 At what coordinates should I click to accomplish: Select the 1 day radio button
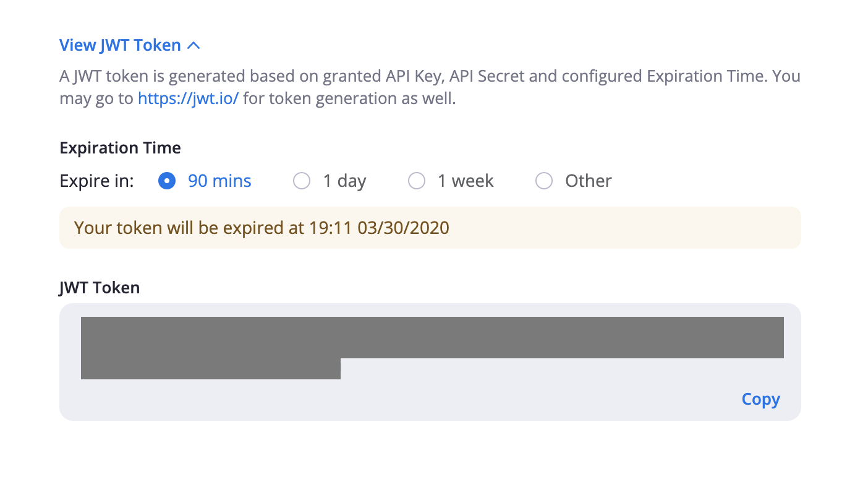click(x=302, y=181)
